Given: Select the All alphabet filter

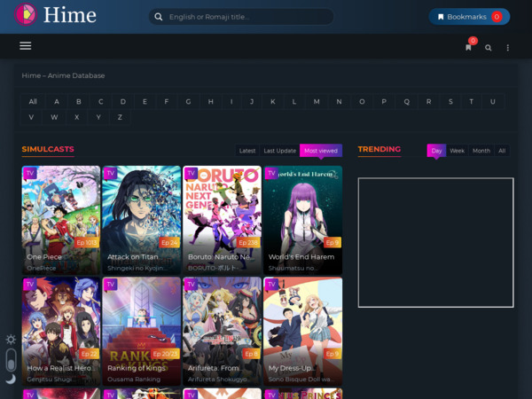Looking at the screenshot, I should pos(33,101).
